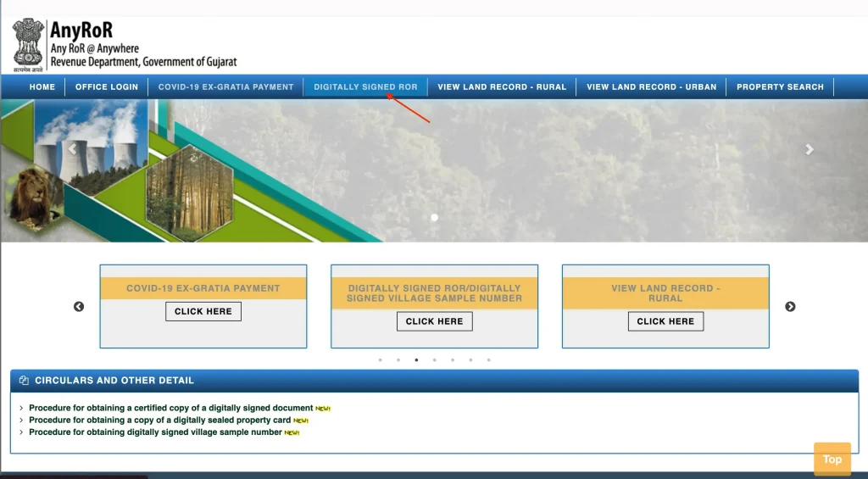This screenshot has height=479, width=868.
Task: Click Circulars and Other Detail header
Action: (x=435, y=381)
